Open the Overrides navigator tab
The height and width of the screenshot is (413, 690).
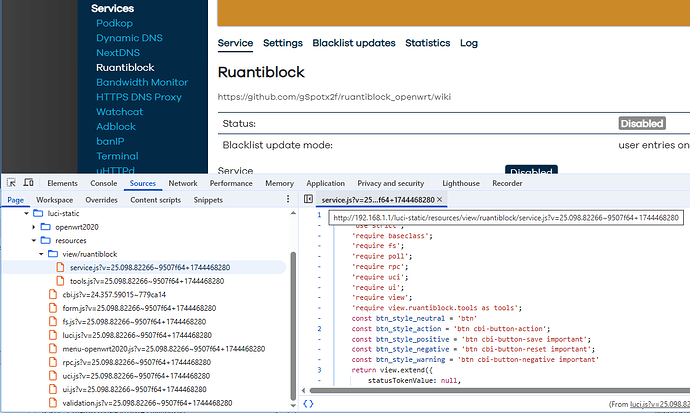click(101, 200)
